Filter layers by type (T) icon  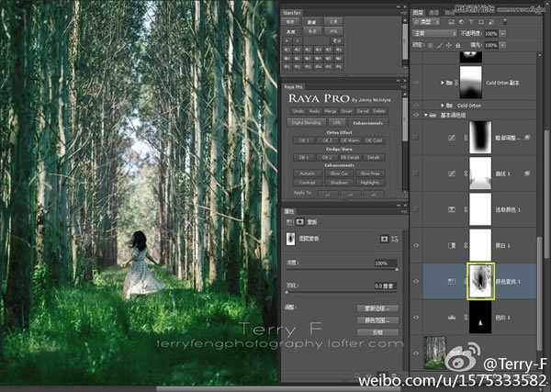tap(471, 22)
